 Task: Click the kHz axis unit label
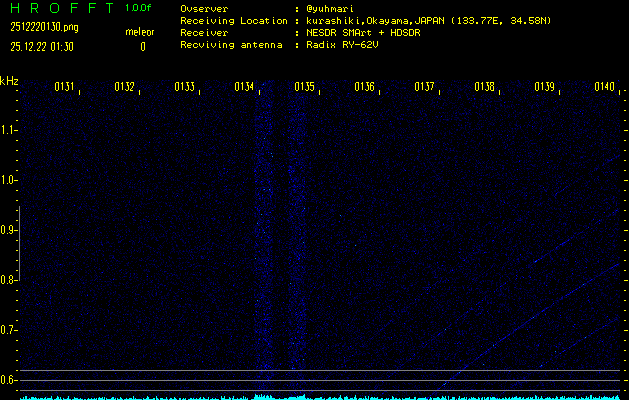pos(9,81)
